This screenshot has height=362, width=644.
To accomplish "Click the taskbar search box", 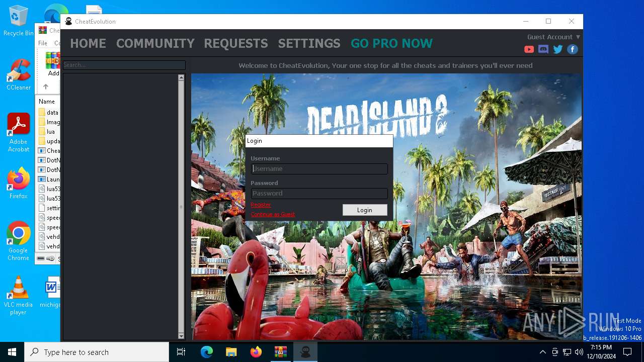I will point(97,352).
